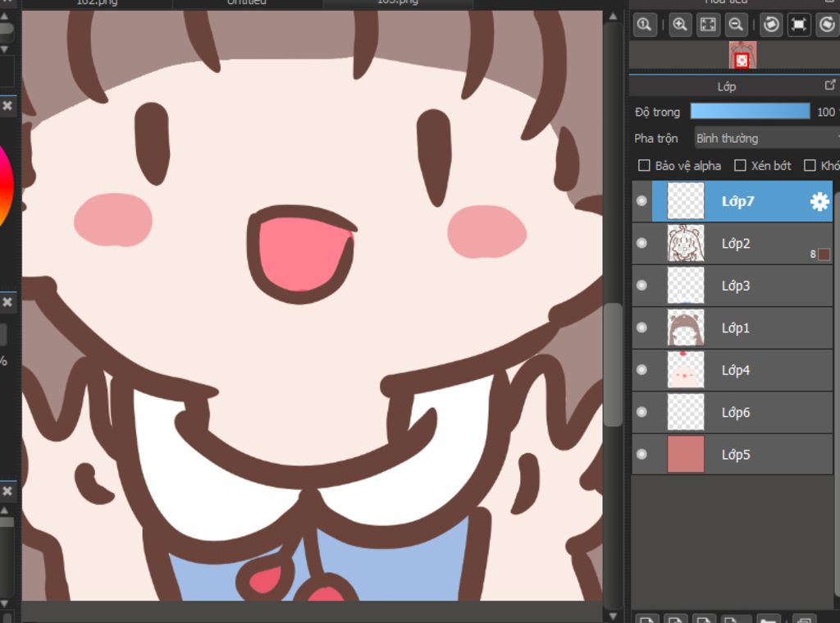Click the canvas scrollbar down arrow
The width and height of the screenshot is (840, 623).
point(613,616)
